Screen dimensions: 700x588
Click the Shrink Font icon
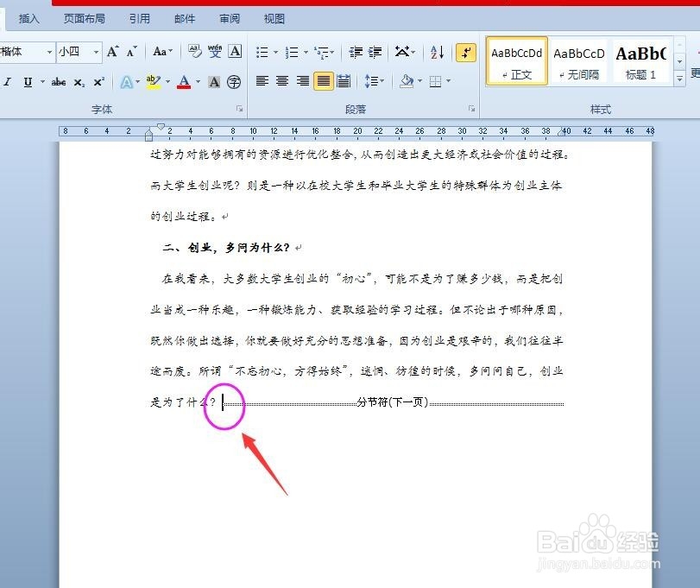pyautogui.click(x=131, y=52)
